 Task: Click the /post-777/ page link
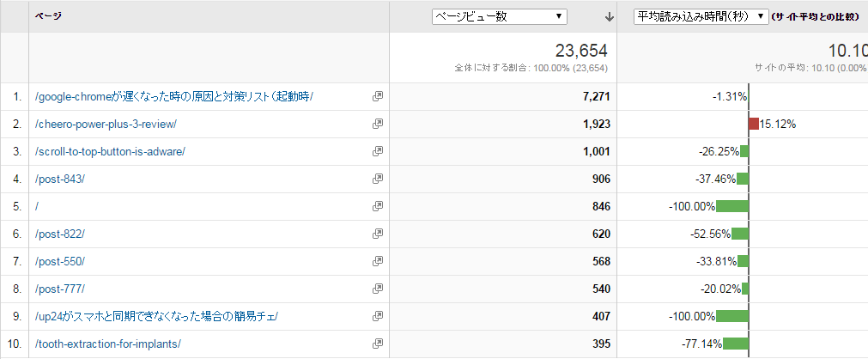point(60,289)
